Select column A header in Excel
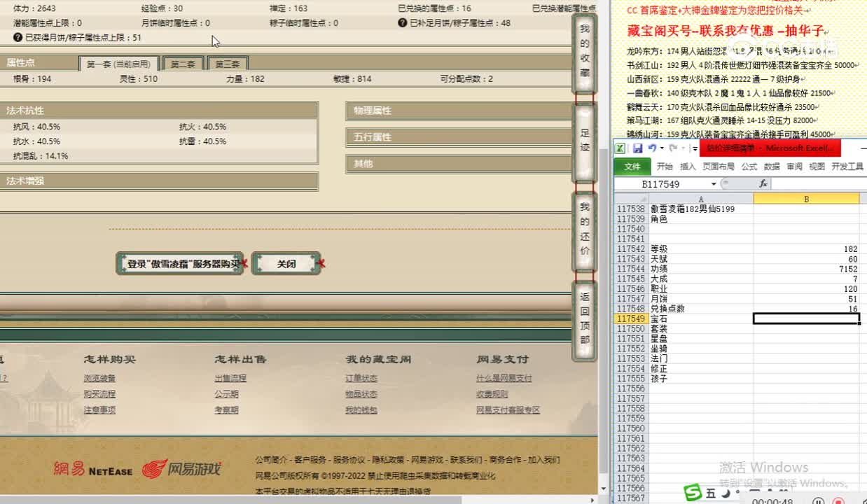This screenshot has width=867, height=504. click(x=701, y=199)
